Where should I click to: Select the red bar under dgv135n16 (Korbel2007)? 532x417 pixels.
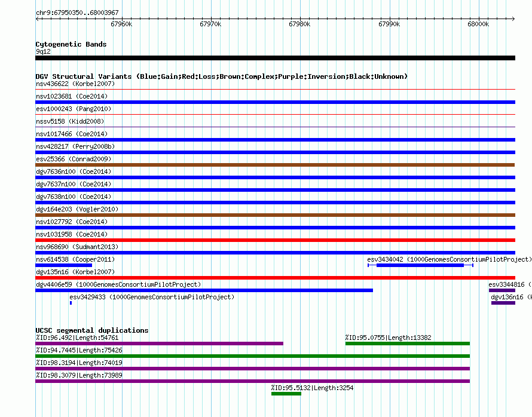(275, 278)
